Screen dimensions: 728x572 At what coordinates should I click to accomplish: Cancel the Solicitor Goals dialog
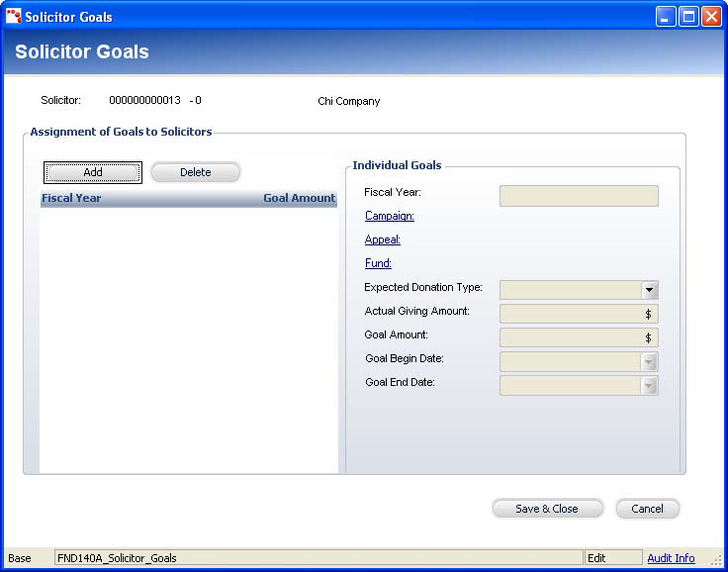(x=647, y=509)
